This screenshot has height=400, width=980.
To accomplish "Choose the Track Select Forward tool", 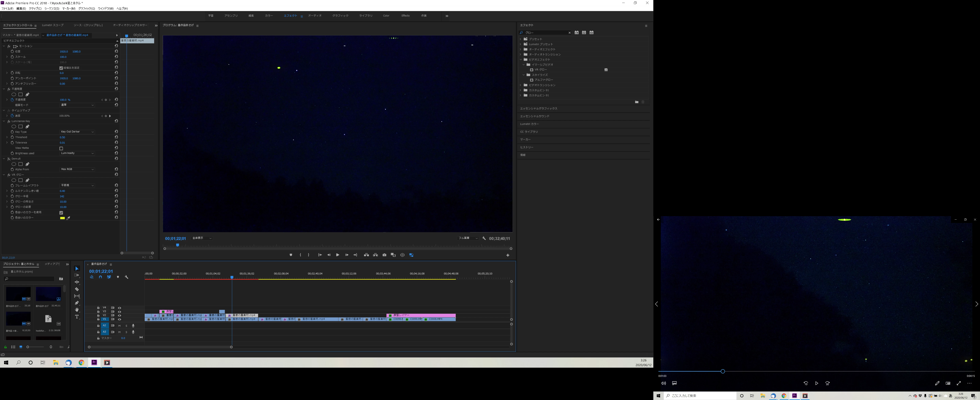I will pyautogui.click(x=77, y=275).
